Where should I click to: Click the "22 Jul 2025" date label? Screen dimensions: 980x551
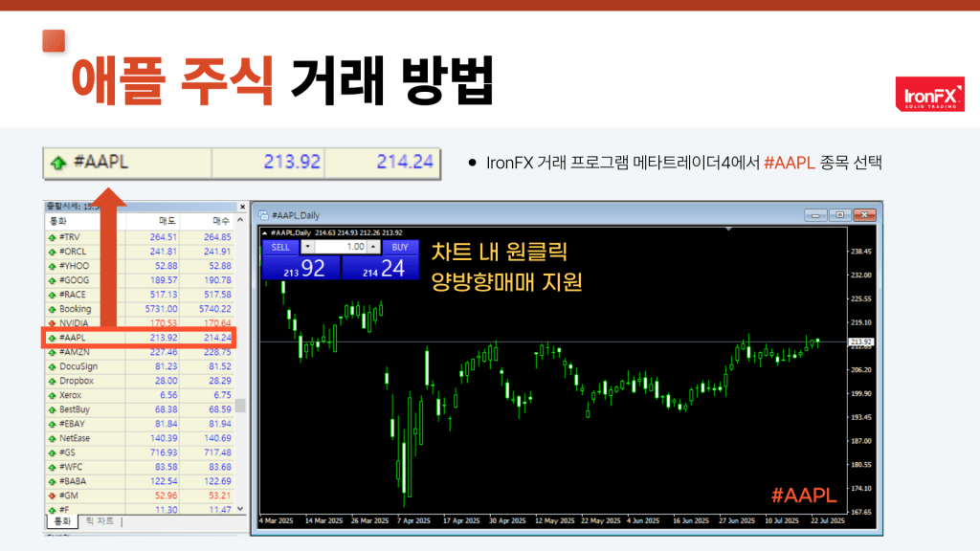click(828, 520)
